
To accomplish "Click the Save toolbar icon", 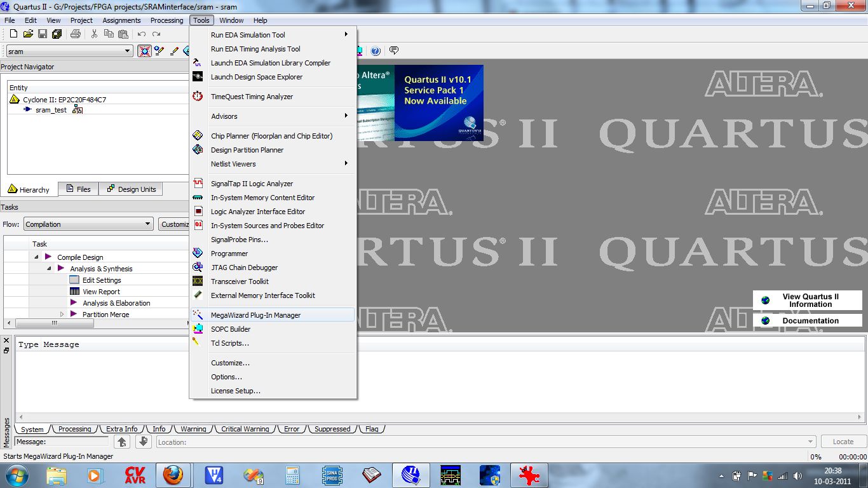I will point(43,34).
